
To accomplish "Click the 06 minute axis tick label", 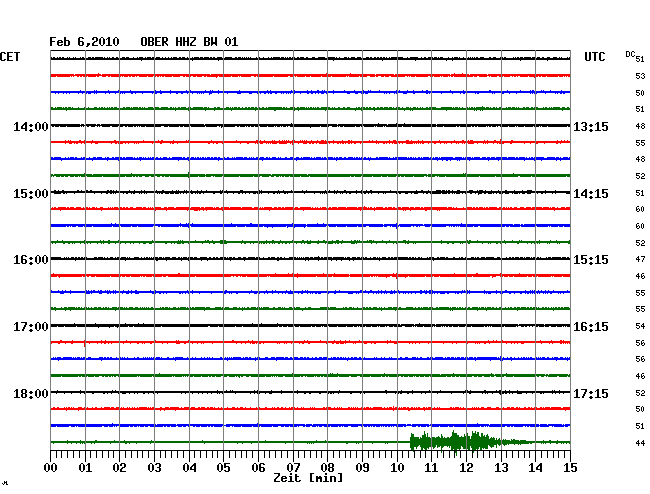I will pyautogui.click(x=258, y=467).
